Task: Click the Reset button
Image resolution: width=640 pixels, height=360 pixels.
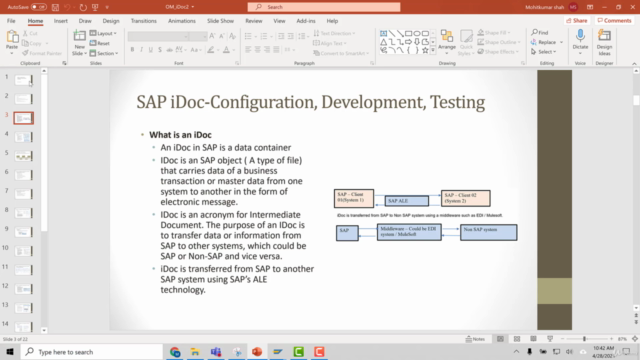Action: pos(100,43)
